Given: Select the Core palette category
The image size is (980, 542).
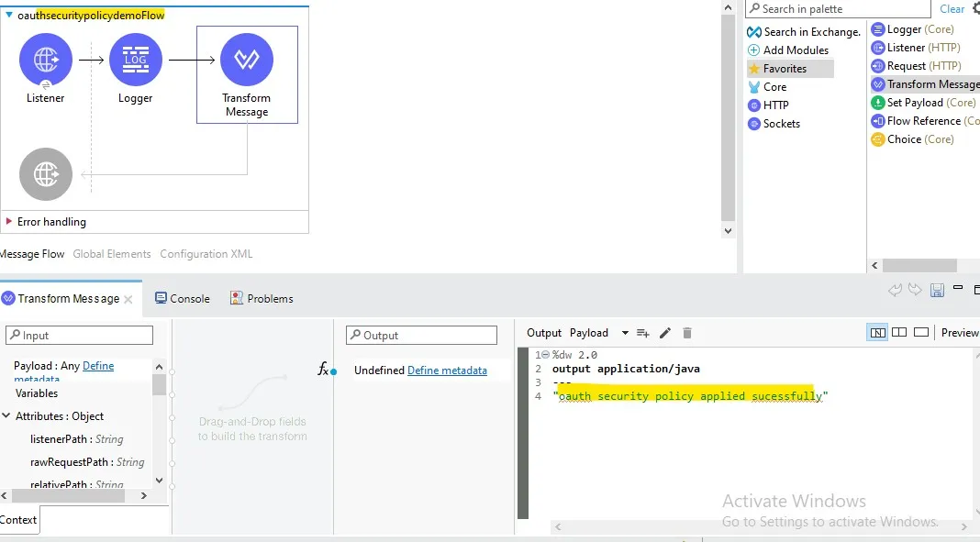Looking at the screenshot, I should pyautogui.click(x=767, y=87).
